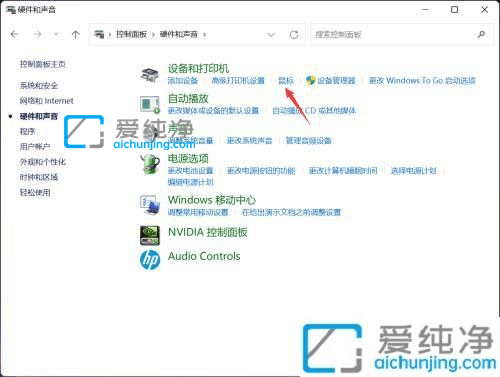Click 更改电源按钮的功能 link

261,171
